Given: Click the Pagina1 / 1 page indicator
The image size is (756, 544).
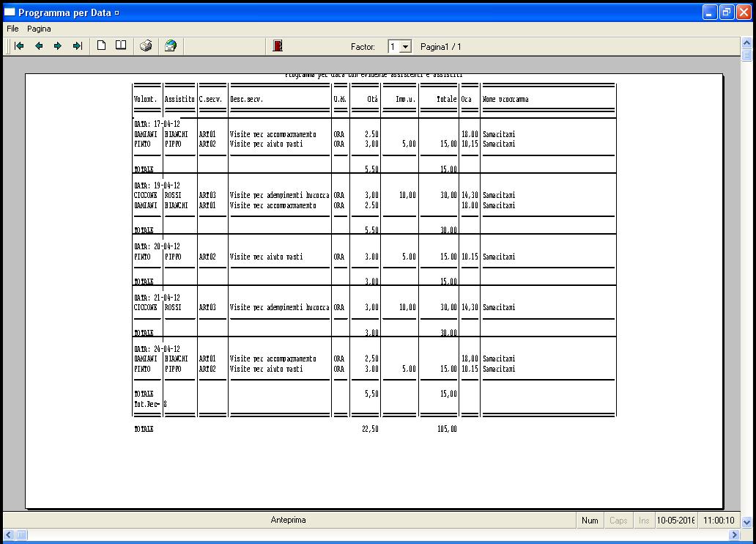Looking at the screenshot, I should click(441, 47).
